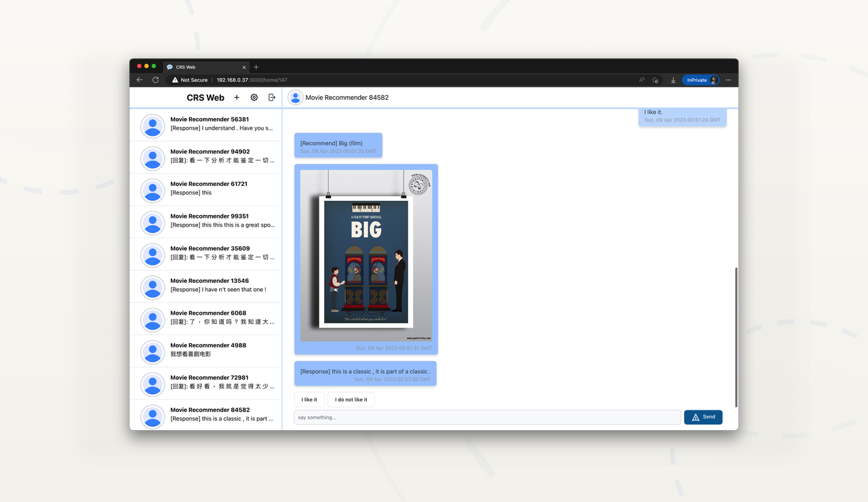Click the 'I like it' button
Screen dimensions: 868x502
click(x=309, y=400)
